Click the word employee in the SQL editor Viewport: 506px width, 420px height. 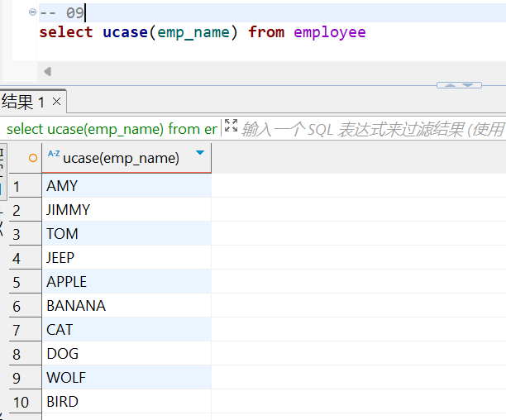[329, 32]
